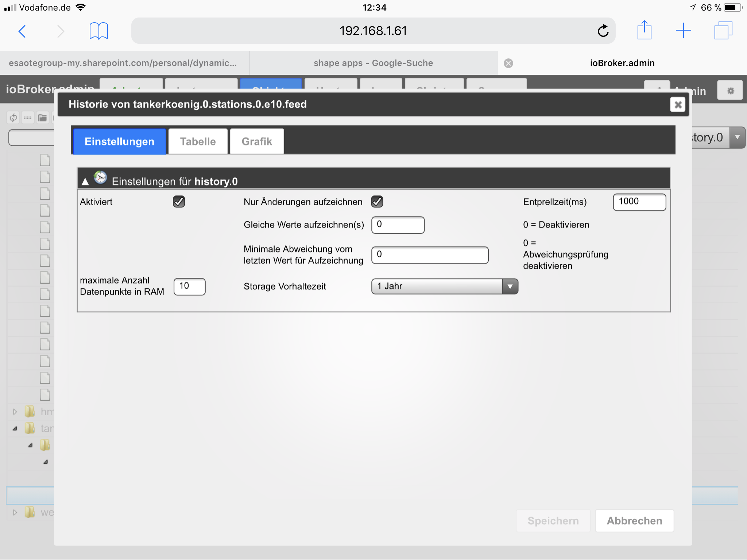
Task: Switch to the Tabelle tab
Action: [x=198, y=141]
